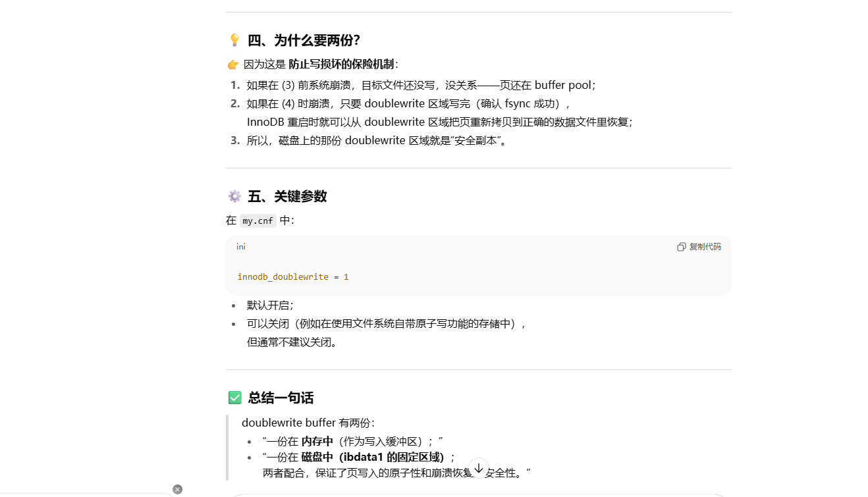Click the gear icon beside 五、关键参数
This screenshot has height=497, width=868.
point(234,196)
